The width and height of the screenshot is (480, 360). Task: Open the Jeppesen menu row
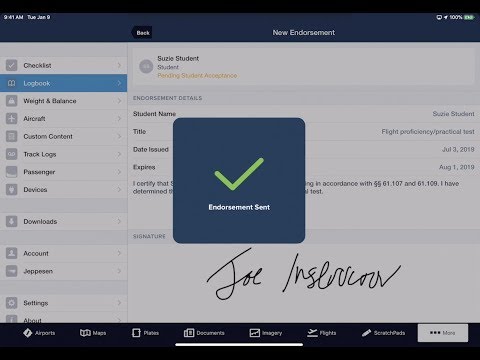pos(63,271)
